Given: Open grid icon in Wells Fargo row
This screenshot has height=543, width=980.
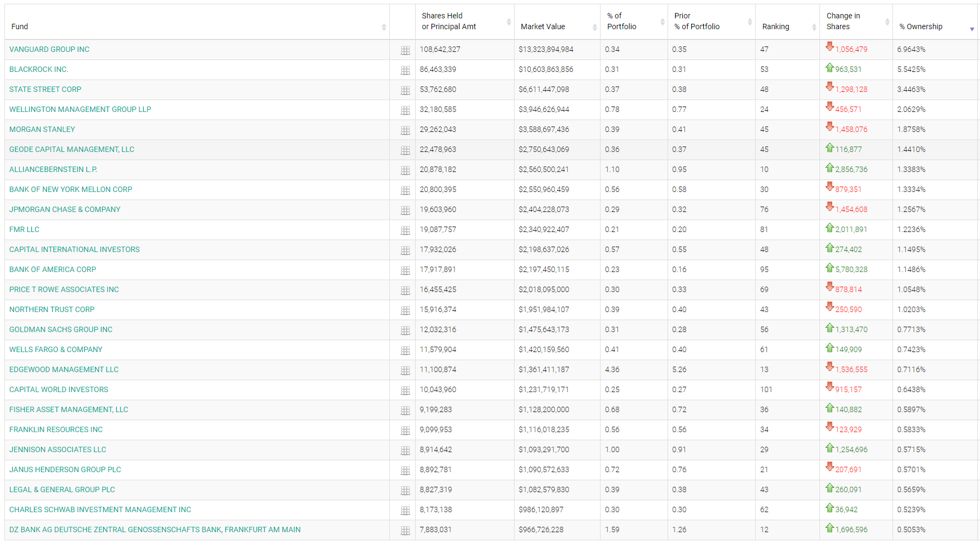Looking at the screenshot, I should tap(405, 350).
